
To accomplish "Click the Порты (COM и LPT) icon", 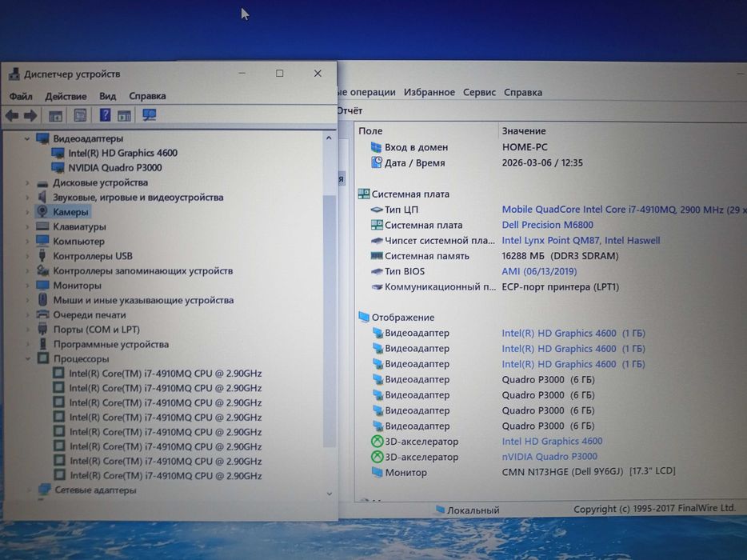I will 43,329.
